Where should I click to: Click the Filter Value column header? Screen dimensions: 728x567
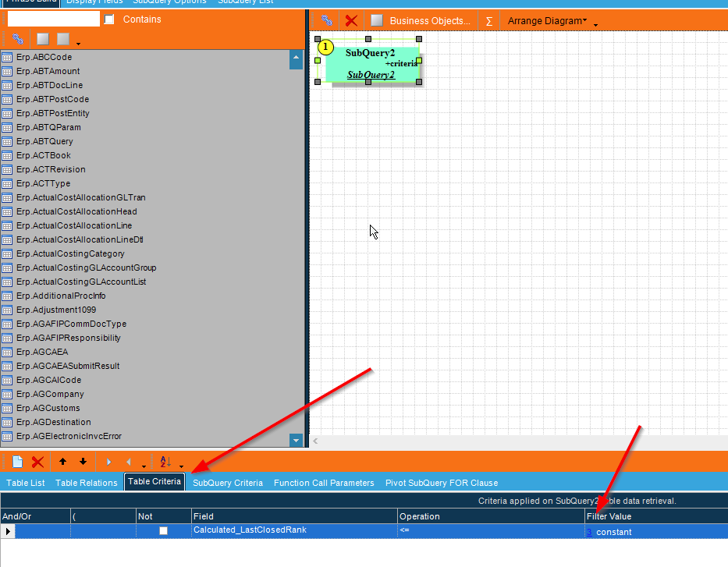pyautogui.click(x=656, y=516)
